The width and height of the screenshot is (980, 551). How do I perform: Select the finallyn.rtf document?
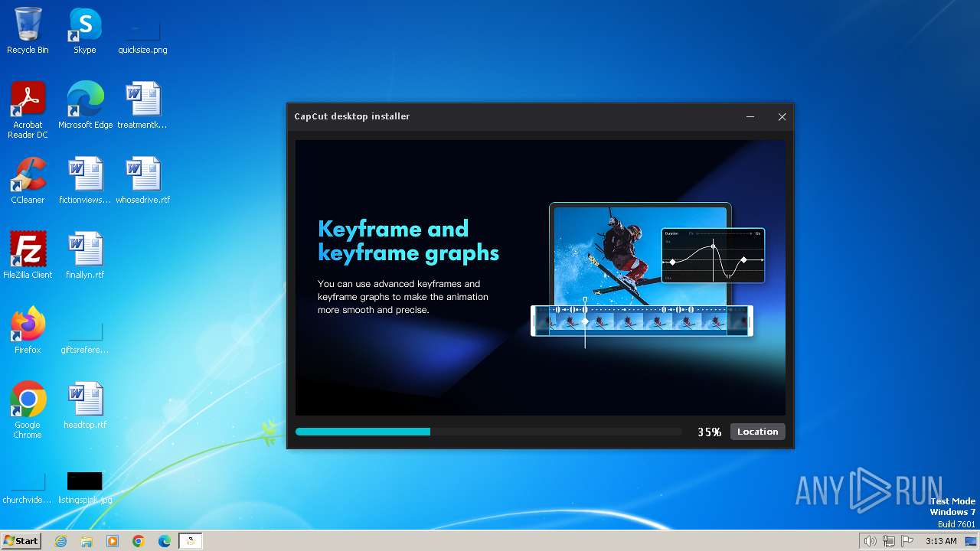pos(85,255)
